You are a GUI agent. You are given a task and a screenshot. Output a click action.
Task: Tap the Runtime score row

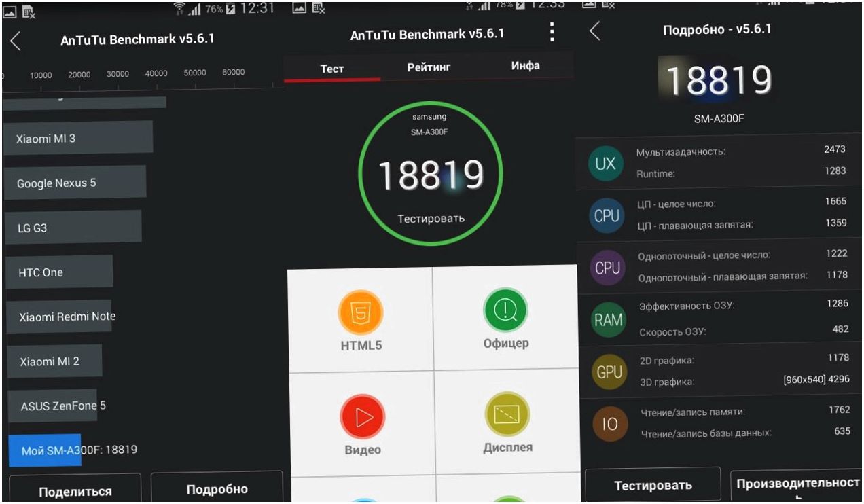[x=742, y=172]
